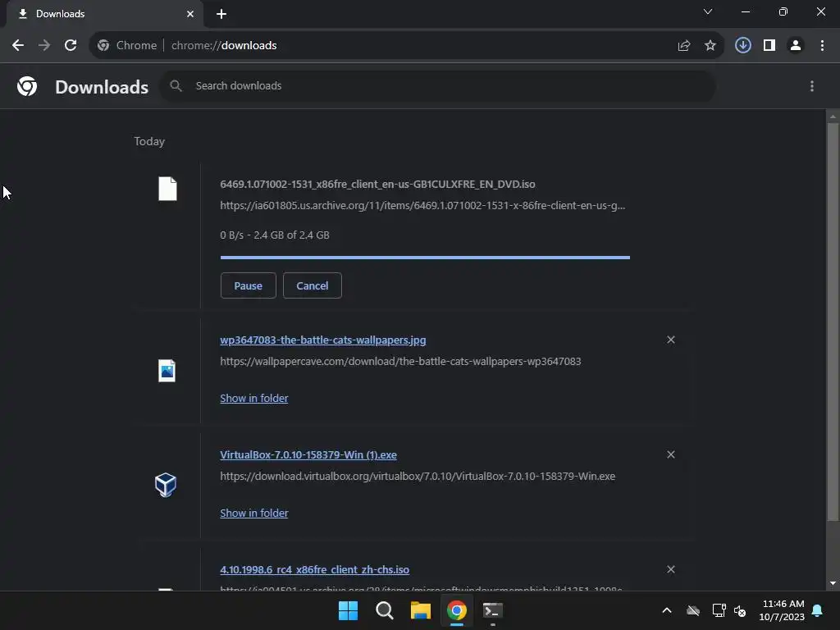Show the battle cats wallpaper in folder
This screenshot has width=840, height=630.
254,398
